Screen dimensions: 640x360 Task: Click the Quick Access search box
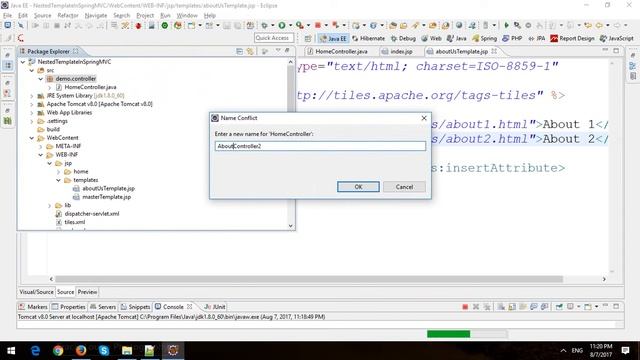coord(273,38)
